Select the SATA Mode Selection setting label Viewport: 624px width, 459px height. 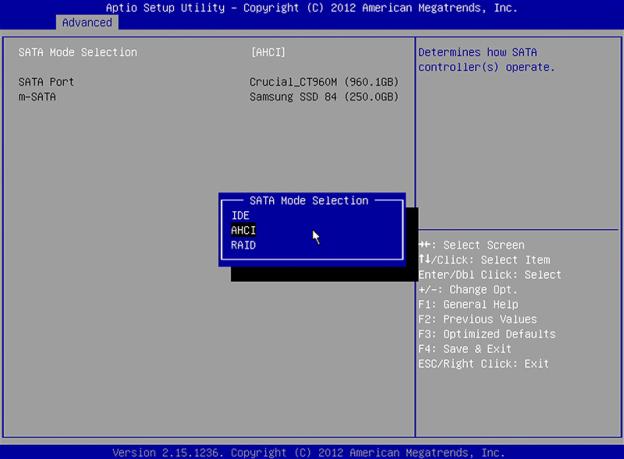(x=78, y=52)
